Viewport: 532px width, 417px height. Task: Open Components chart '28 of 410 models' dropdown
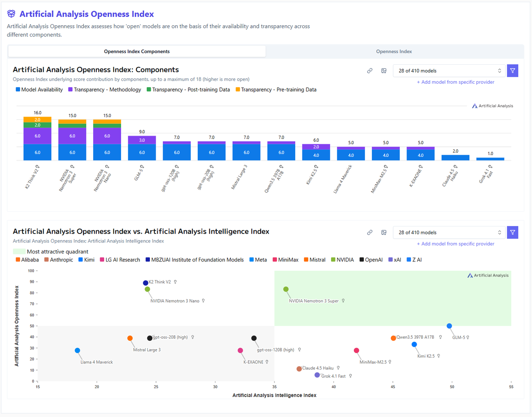coord(449,71)
